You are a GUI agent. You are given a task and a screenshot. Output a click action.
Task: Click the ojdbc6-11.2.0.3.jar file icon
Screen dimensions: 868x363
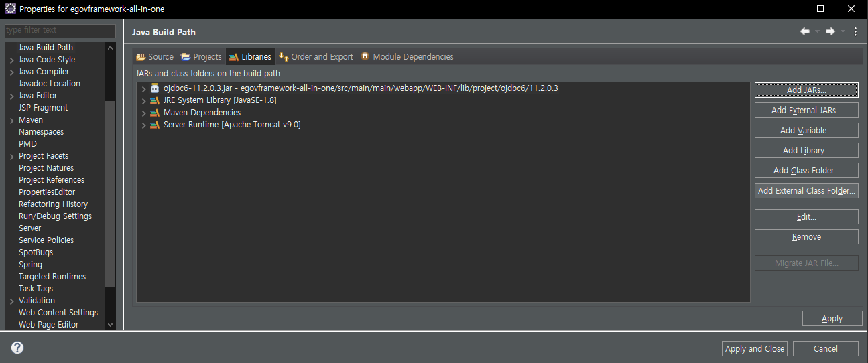pos(156,88)
